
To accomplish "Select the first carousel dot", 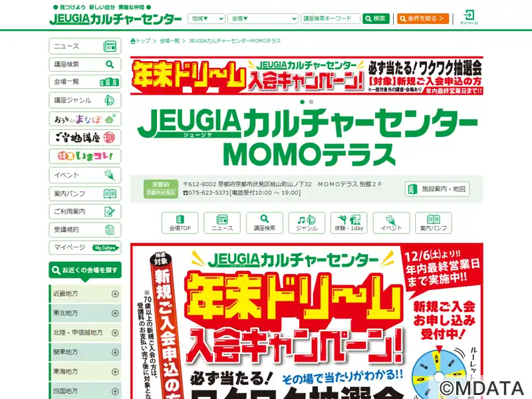I will click(303, 102).
